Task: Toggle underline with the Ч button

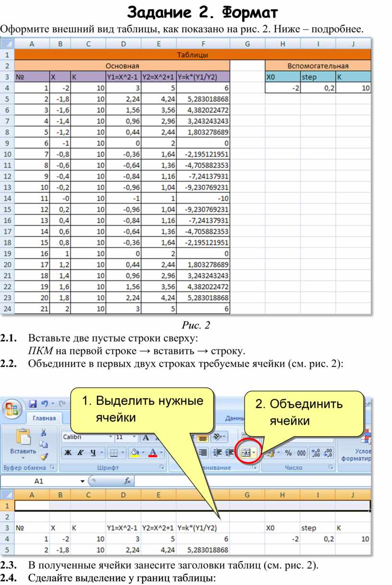Action: click(x=93, y=452)
